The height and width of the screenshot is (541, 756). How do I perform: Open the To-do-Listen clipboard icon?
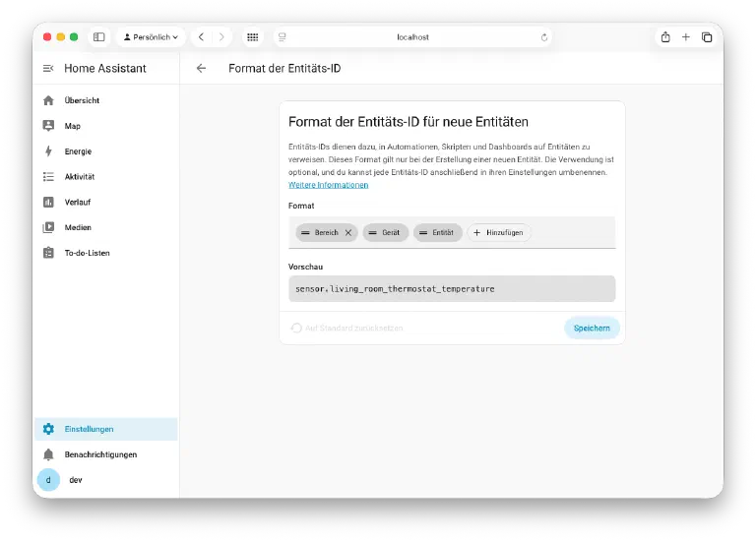coord(48,253)
